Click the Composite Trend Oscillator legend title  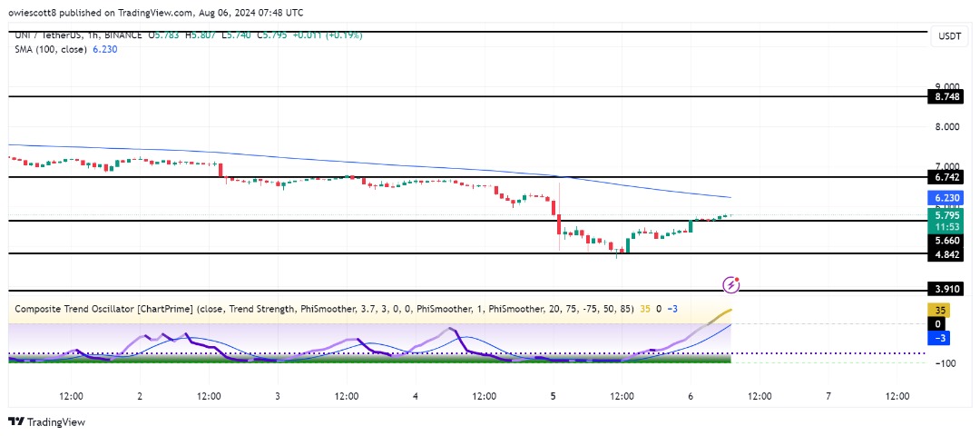(324, 309)
